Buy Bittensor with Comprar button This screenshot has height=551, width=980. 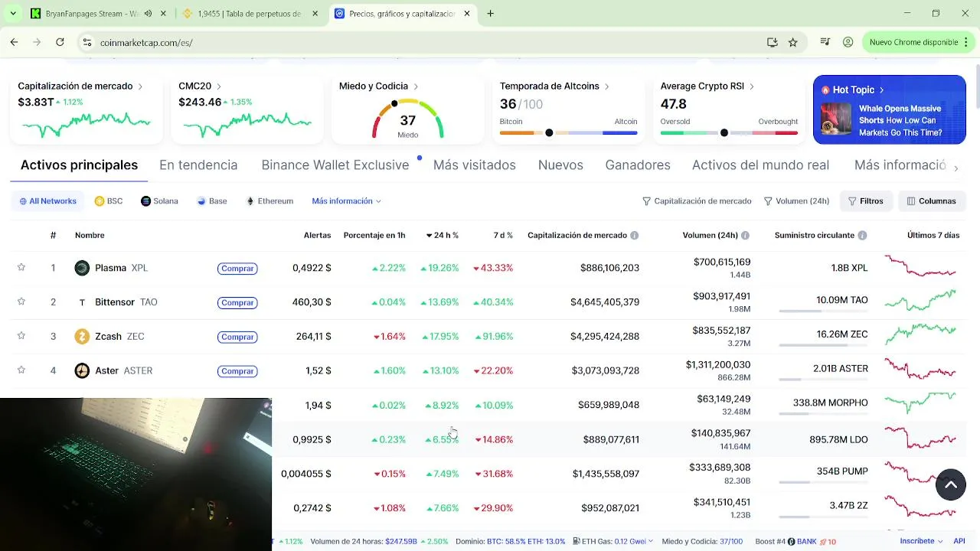pos(237,303)
